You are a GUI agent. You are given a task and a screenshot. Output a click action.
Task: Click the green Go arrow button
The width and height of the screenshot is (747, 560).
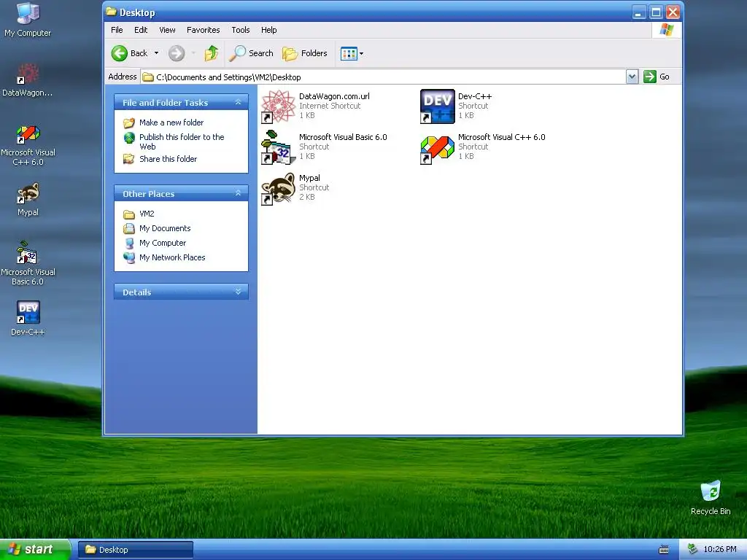tap(650, 77)
